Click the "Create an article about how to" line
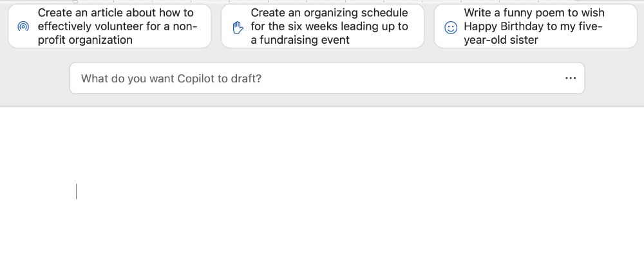 115,13
